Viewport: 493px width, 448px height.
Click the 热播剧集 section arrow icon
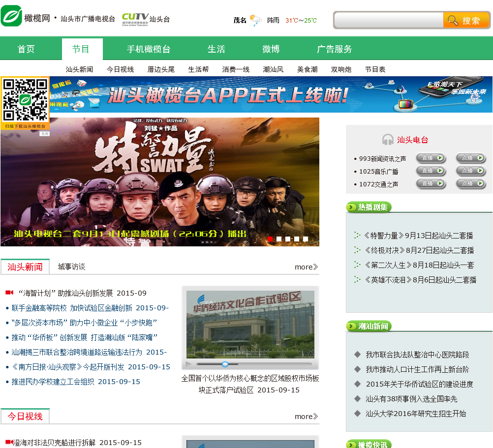351,207
